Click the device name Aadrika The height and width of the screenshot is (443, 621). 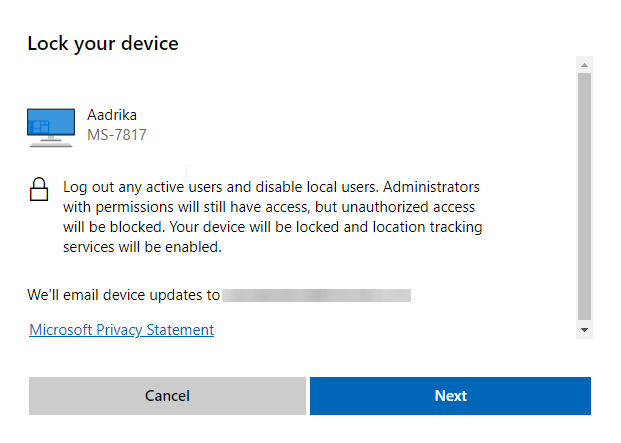point(112,115)
